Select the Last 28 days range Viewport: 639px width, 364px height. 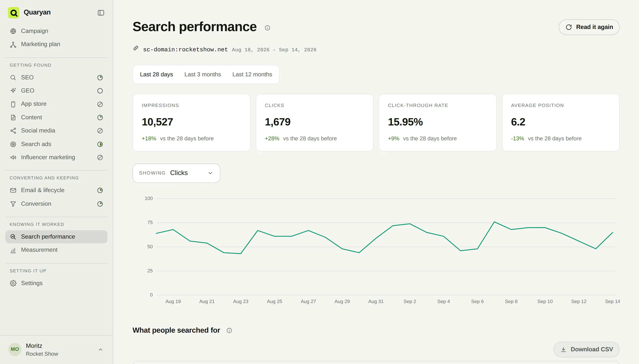point(156,75)
